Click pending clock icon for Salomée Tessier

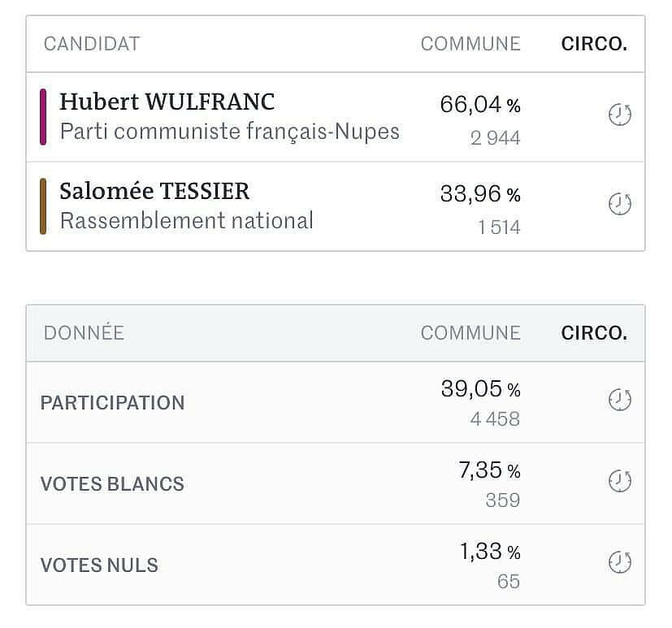[620, 204]
